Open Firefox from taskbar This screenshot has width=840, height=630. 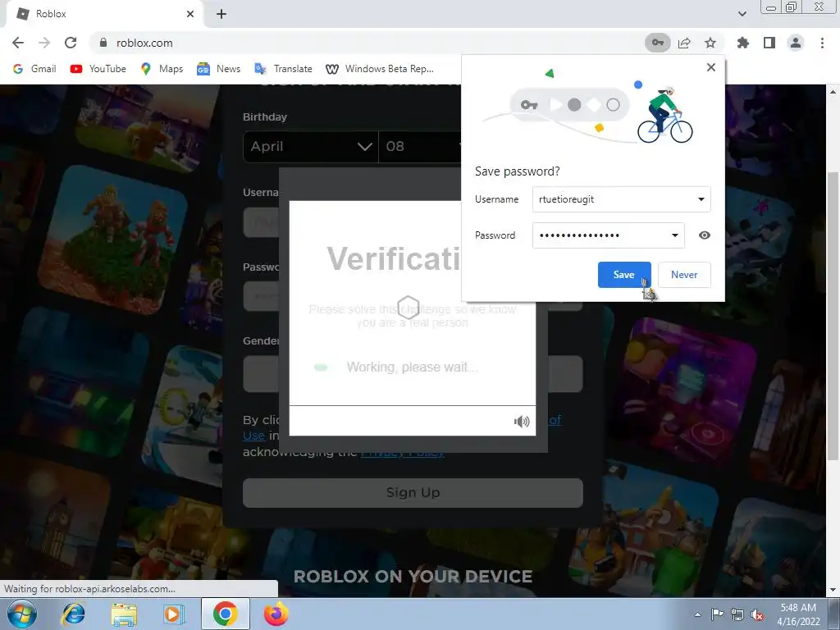click(276, 614)
